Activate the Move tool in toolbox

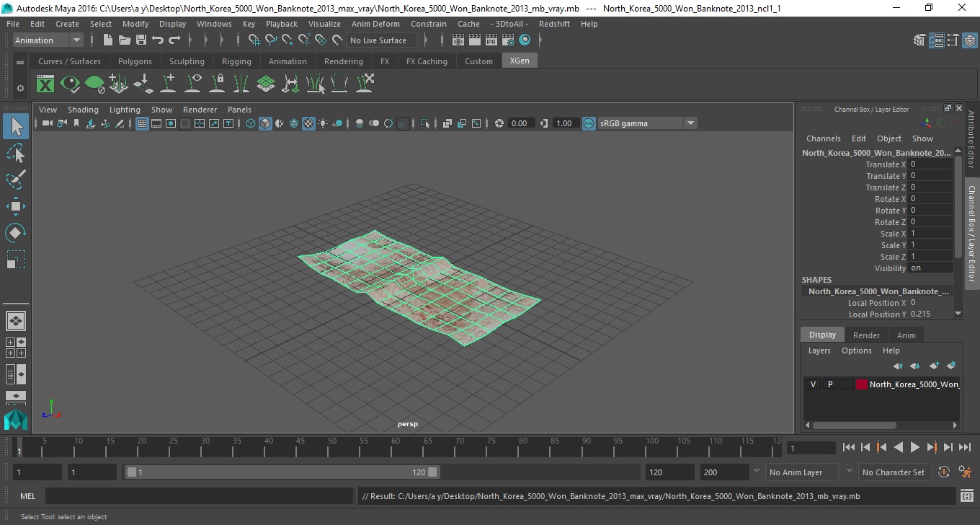(x=16, y=206)
